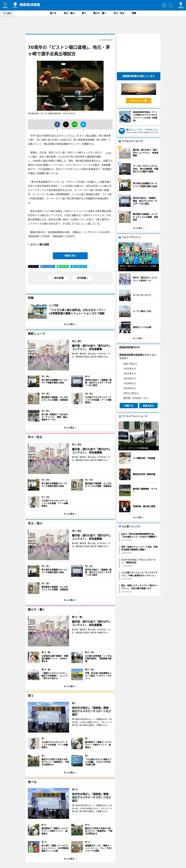
Task: Open the X icon in the header
Action: (170, 5)
